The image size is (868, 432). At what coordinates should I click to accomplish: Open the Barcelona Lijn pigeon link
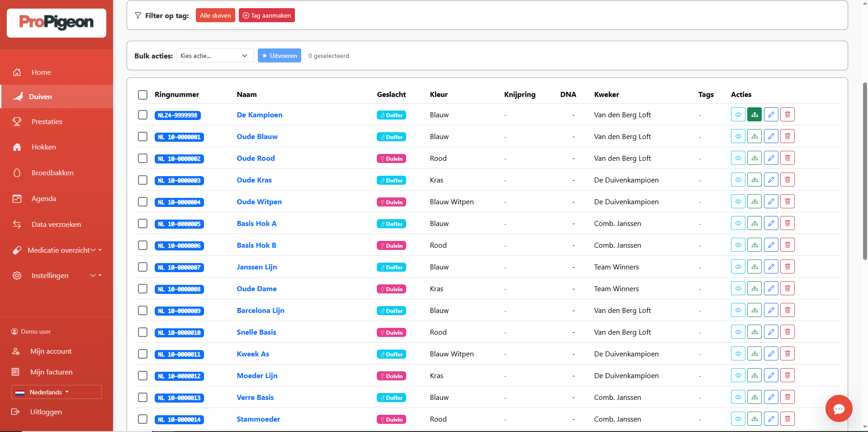tap(260, 310)
